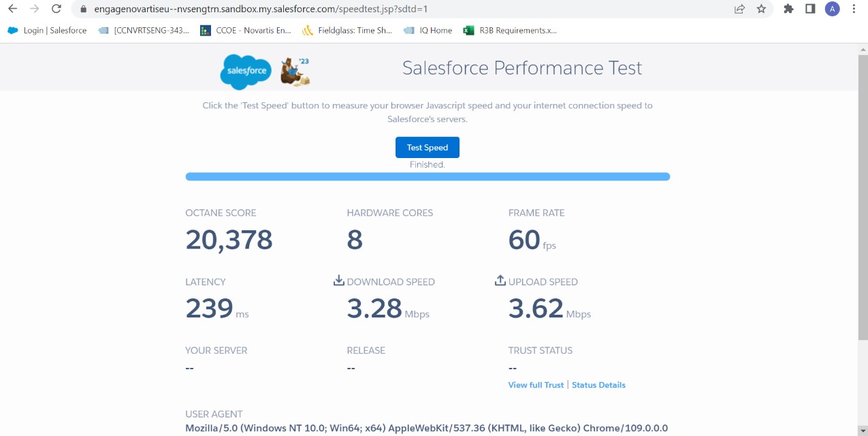Click the browser back arrow
The width and height of the screenshot is (868, 436).
click(12, 9)
